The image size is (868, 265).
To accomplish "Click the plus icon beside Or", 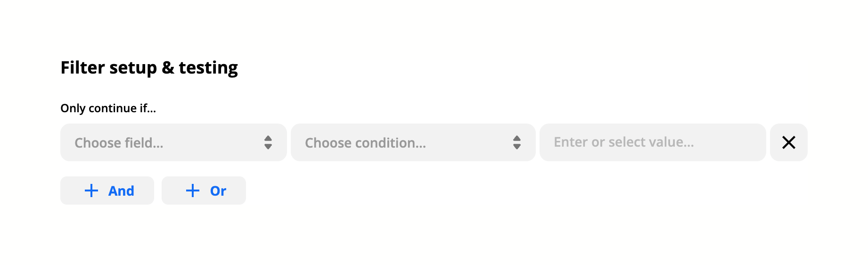I will click(x=193, y=190).
